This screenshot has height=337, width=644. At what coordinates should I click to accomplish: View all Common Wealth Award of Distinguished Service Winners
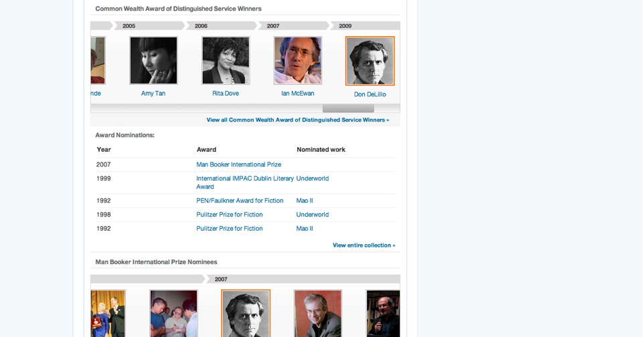point(298,120)
